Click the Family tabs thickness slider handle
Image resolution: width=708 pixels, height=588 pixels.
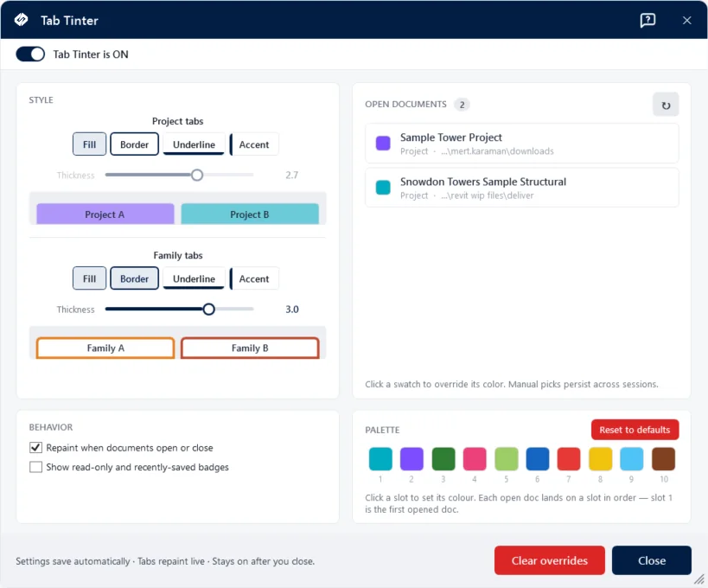pos(208,310)
